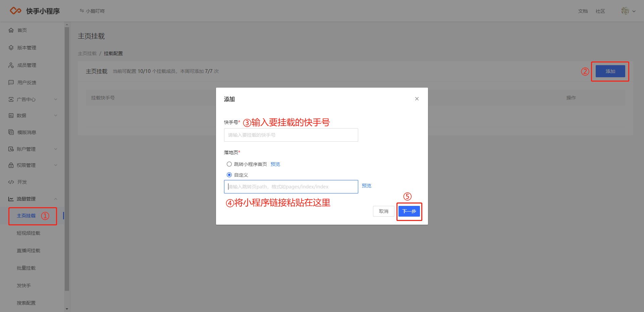
Task: Click the 快手号 input field
Action: (291, 135)
